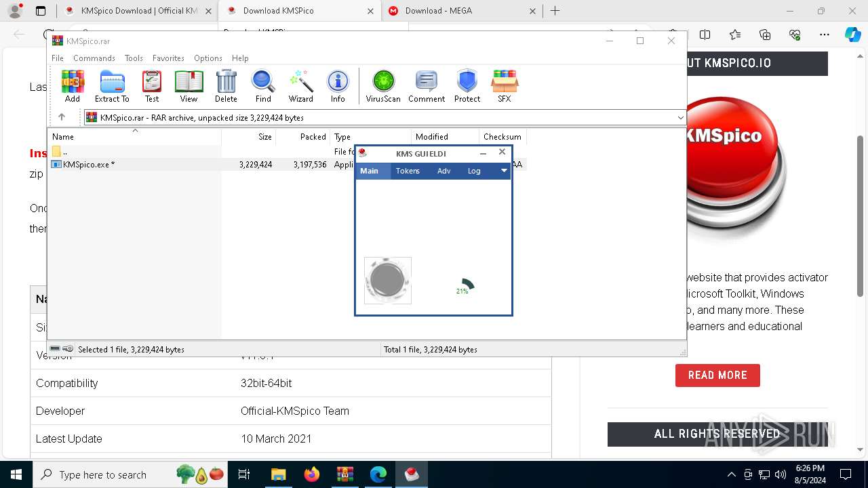This screenshot has width=868, height=488.
Task: Sort by Checksum column header
Action: point(502,136)
